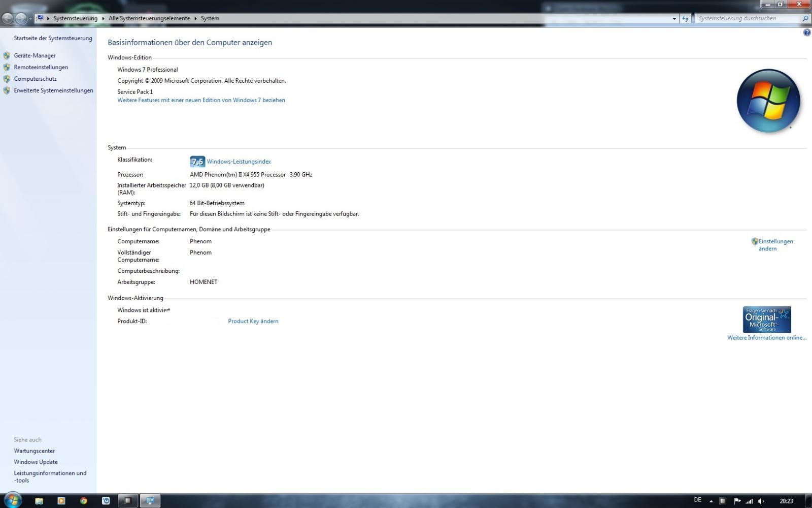Expand the arrow before Systemsteuerung breadcrumb

pyautogui.click(x=49, y=18)
